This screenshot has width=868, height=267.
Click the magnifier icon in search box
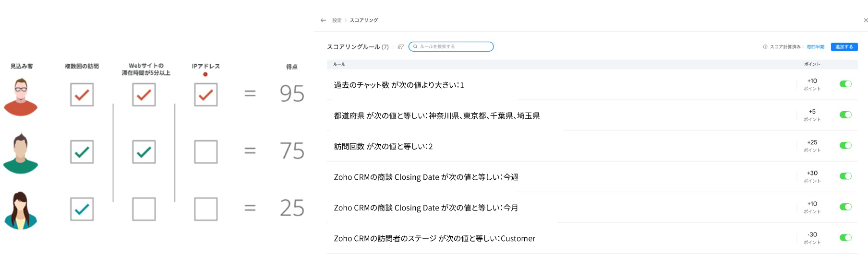pos(415,46)
